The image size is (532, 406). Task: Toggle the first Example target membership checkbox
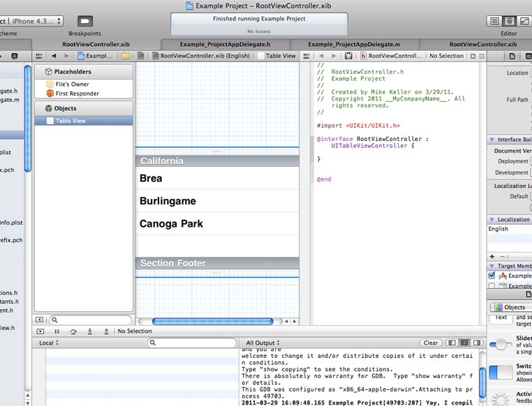point(492,276)
